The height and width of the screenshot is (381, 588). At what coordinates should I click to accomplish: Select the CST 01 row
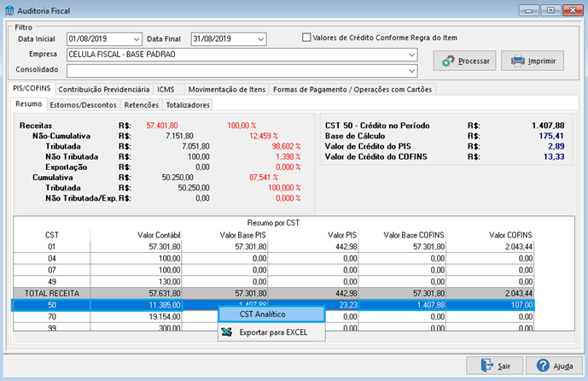coord(273,247)
